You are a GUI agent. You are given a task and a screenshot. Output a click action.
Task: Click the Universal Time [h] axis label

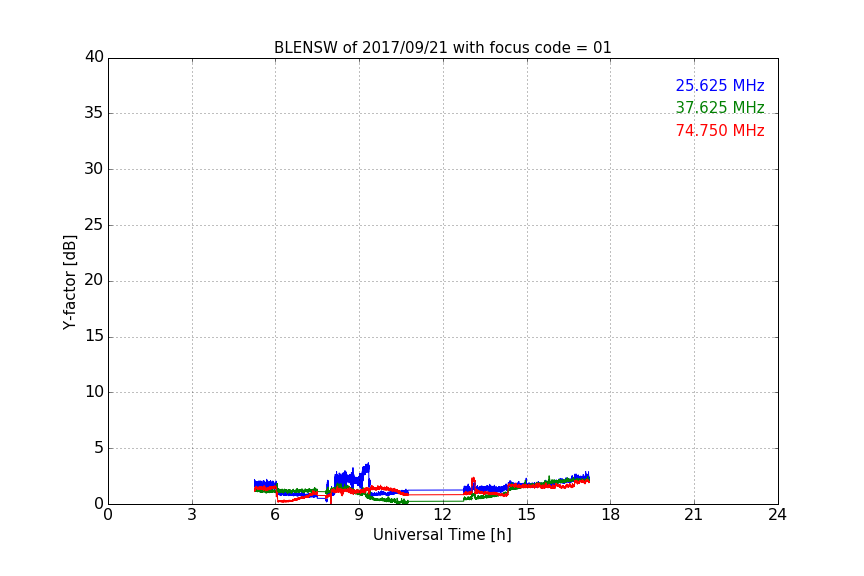[442, 535]
